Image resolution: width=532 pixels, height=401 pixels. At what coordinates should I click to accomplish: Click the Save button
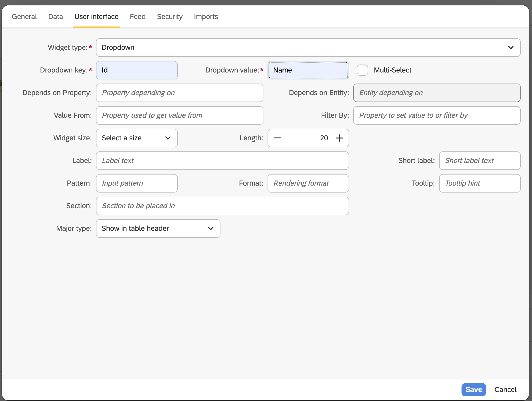click(474, 390)
